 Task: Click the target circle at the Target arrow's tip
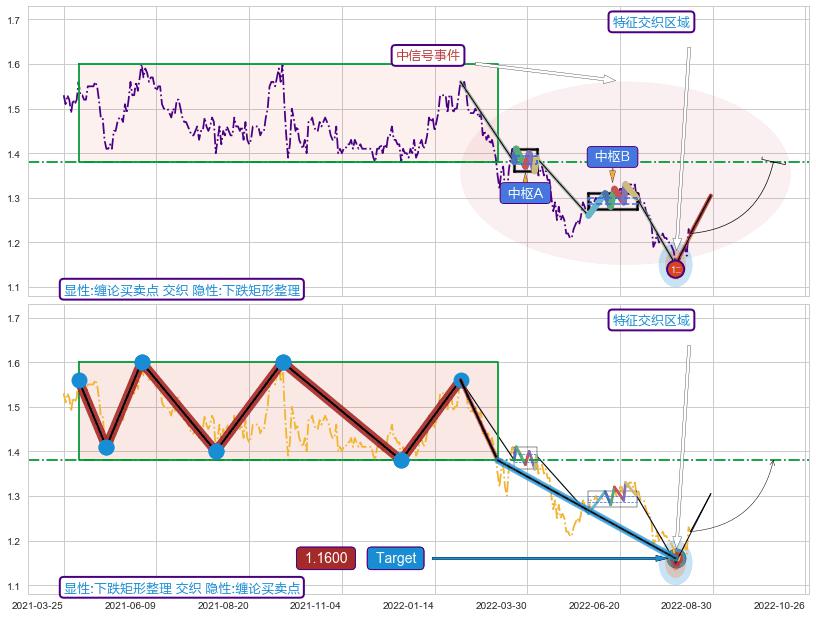(x=676, y=558)
